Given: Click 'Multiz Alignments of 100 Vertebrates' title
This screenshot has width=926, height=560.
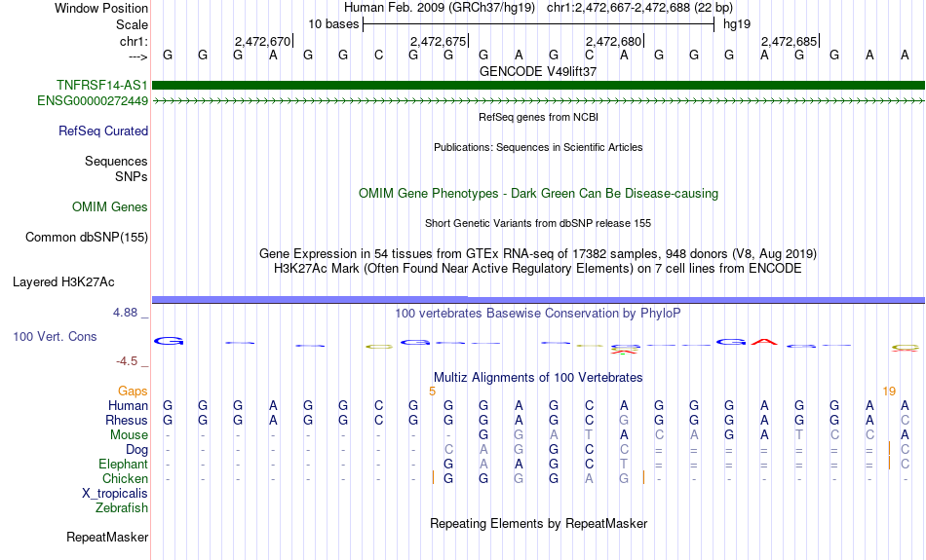Looking at the screenshot, I should pos(538,378).
